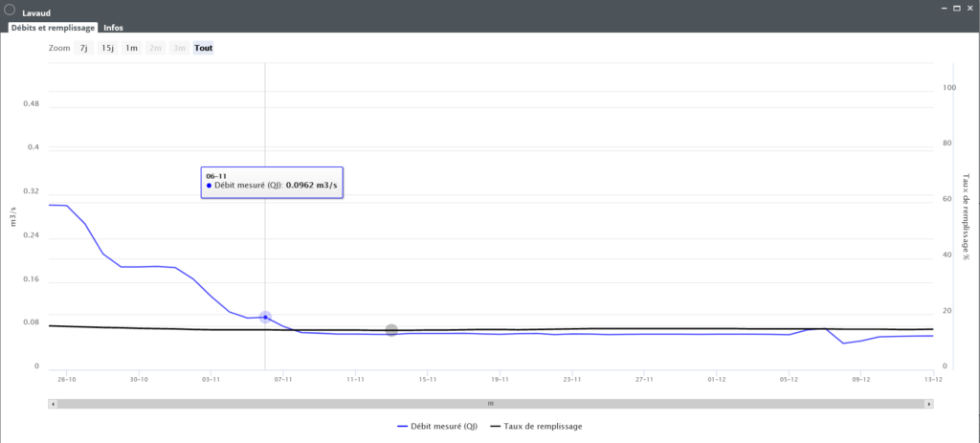Select the Débits et remplissage tab
Screen dimensions: 980x443
[x=53, y=28]
